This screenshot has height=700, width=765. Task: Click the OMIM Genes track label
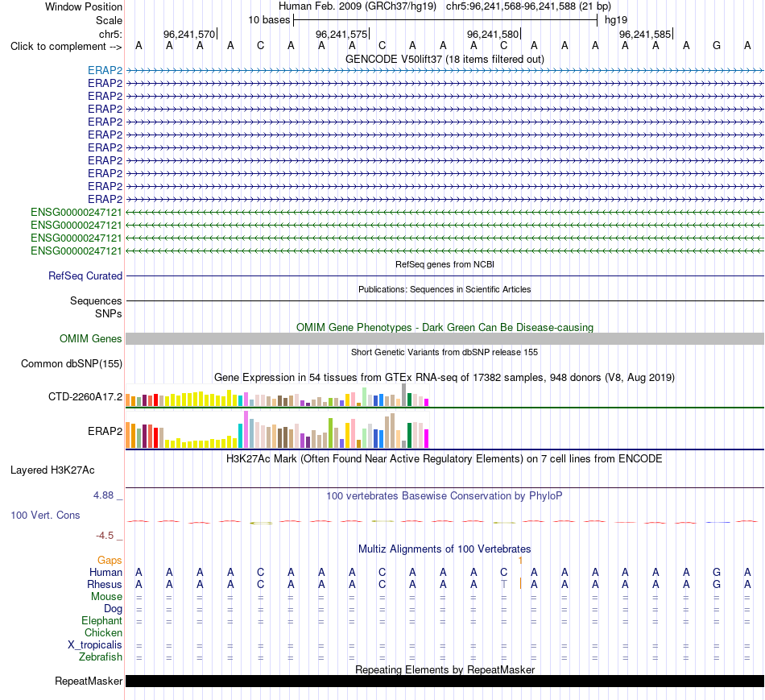point(91,339)
